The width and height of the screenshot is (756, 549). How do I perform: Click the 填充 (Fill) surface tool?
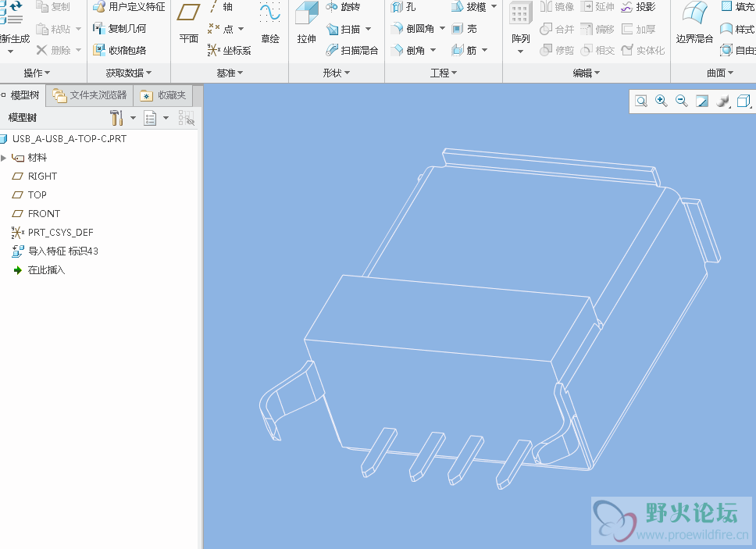(x=738, y=7)
